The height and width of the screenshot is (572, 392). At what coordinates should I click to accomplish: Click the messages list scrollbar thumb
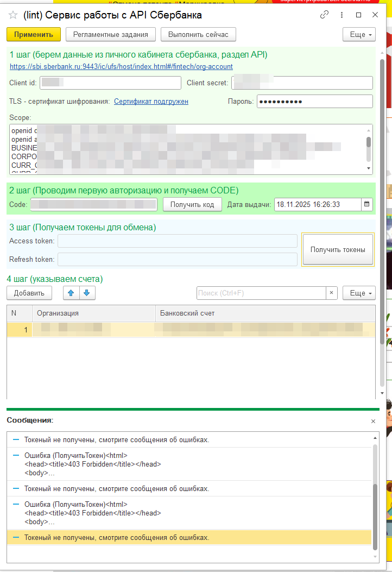375,516
